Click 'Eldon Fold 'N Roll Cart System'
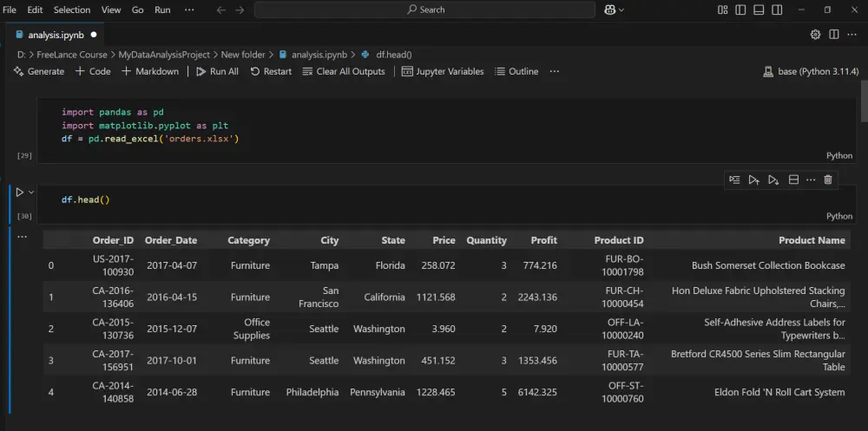Image resolution: width=868 pixels, height=431 pixels. point(779,392)
